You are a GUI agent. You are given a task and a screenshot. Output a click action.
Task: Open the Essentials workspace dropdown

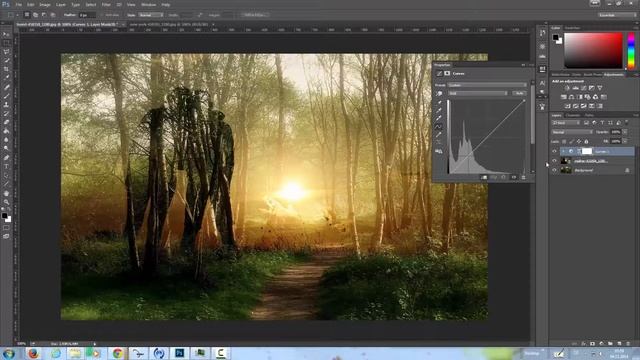pos(617,15)
